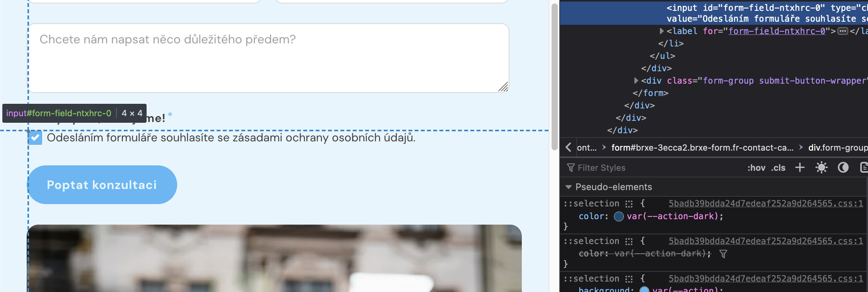Viewport: 868px width, 292px height.
Task: Click the filter icon next to overridden color property
Action: point(723,254)
